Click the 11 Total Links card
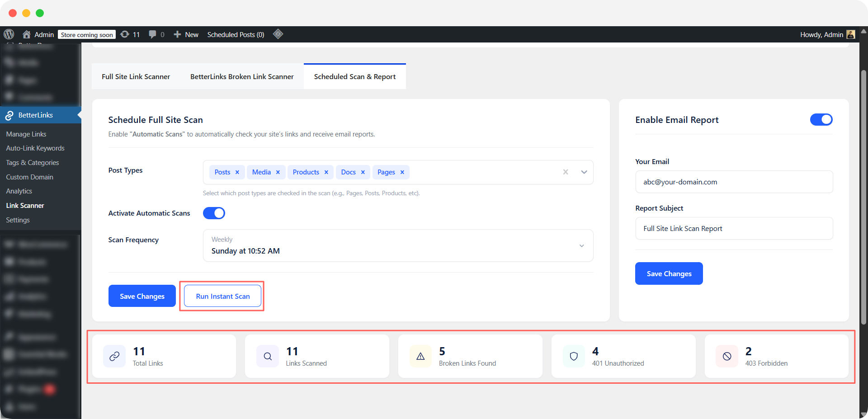 pyautogui.click(x=164, y=356)
